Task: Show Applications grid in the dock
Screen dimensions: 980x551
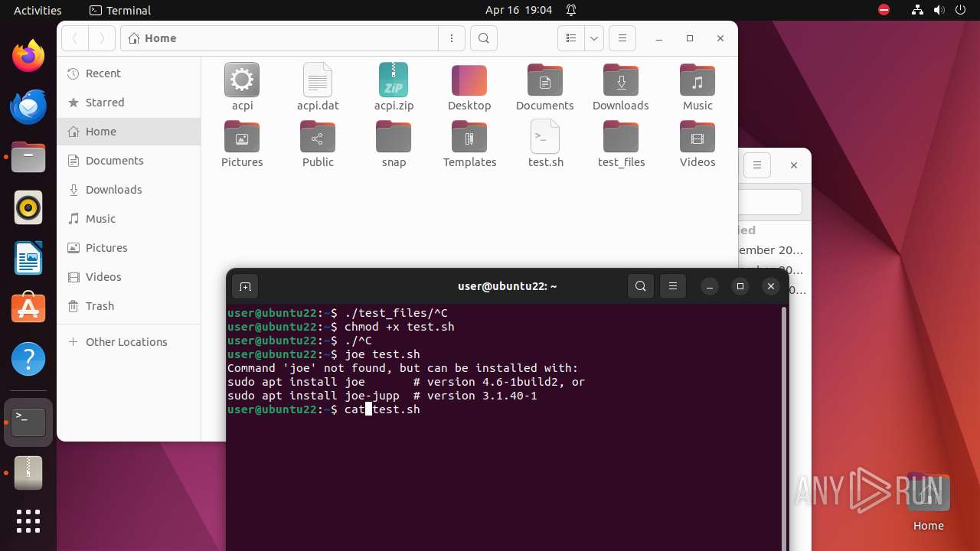Action: click(28, 521)
